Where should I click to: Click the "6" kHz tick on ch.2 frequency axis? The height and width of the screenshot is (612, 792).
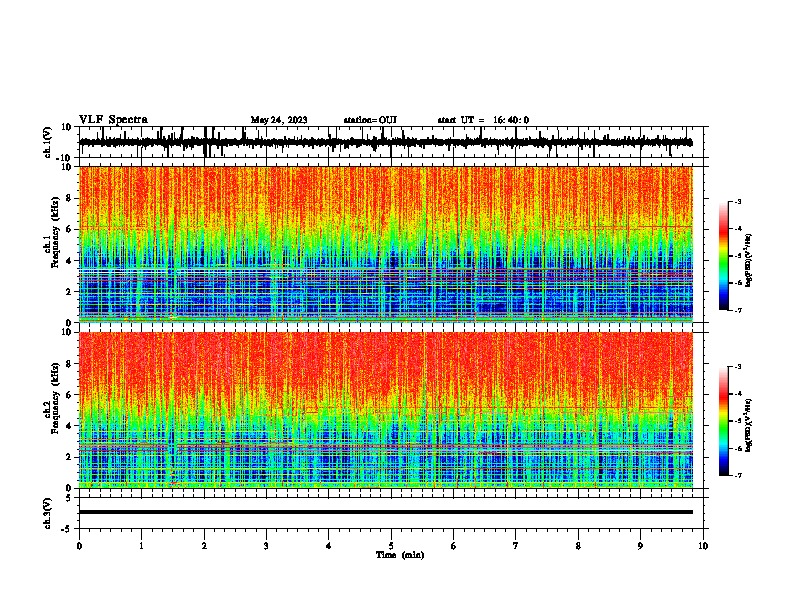69,395
